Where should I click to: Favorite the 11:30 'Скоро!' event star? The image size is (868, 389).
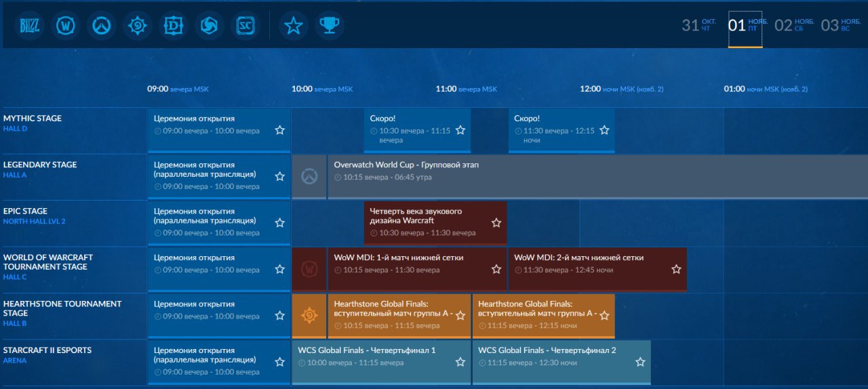coord(604,130)
